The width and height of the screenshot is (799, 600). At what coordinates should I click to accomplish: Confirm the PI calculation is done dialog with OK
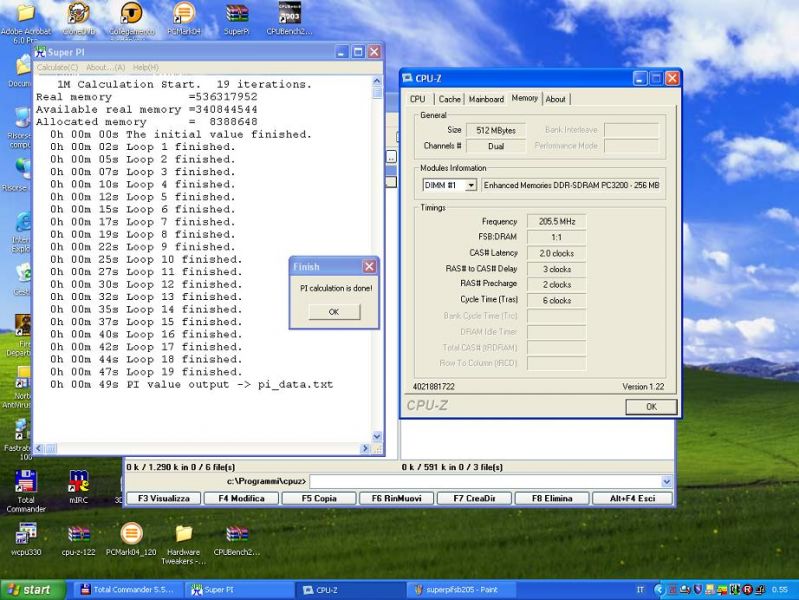pyautogui.click(x=334, y=311)
